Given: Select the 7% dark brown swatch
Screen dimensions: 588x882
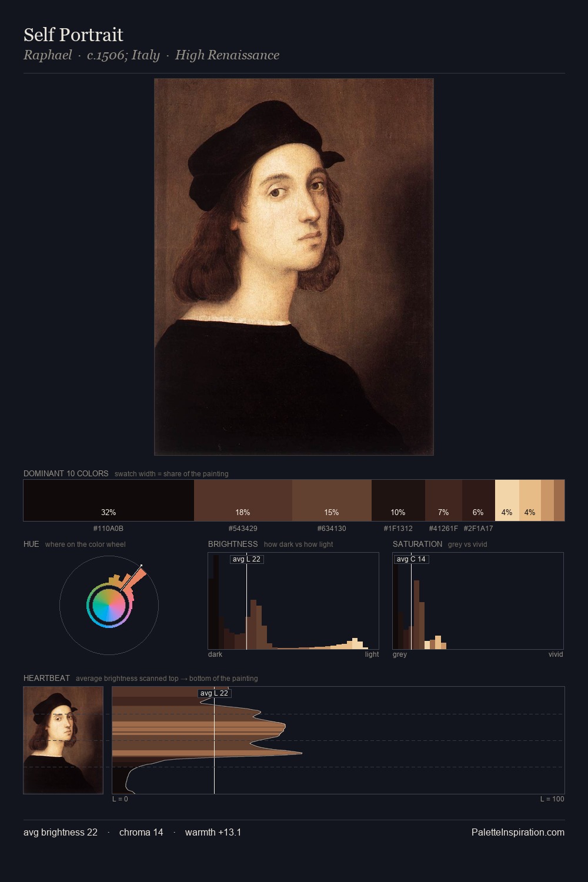Looking at the screenshot, I should [x=443, y=500].
